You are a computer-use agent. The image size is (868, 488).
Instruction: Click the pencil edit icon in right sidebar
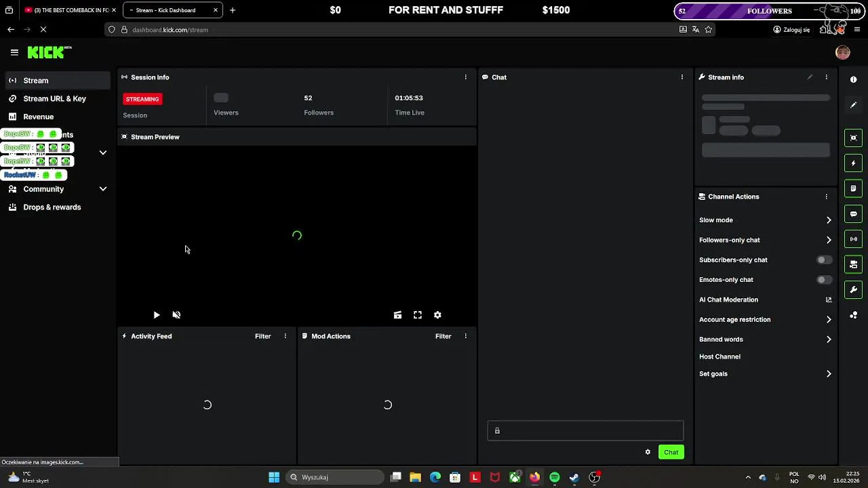854,105
